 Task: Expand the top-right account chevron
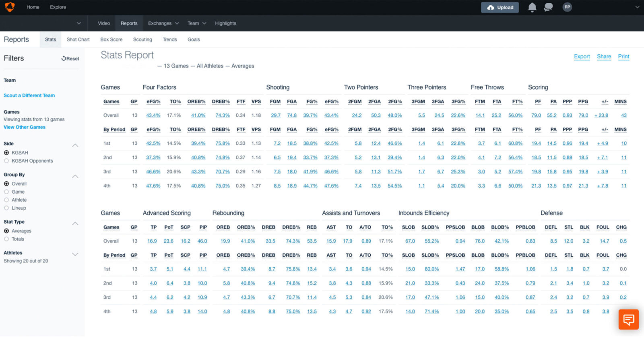tap(637, 7)
